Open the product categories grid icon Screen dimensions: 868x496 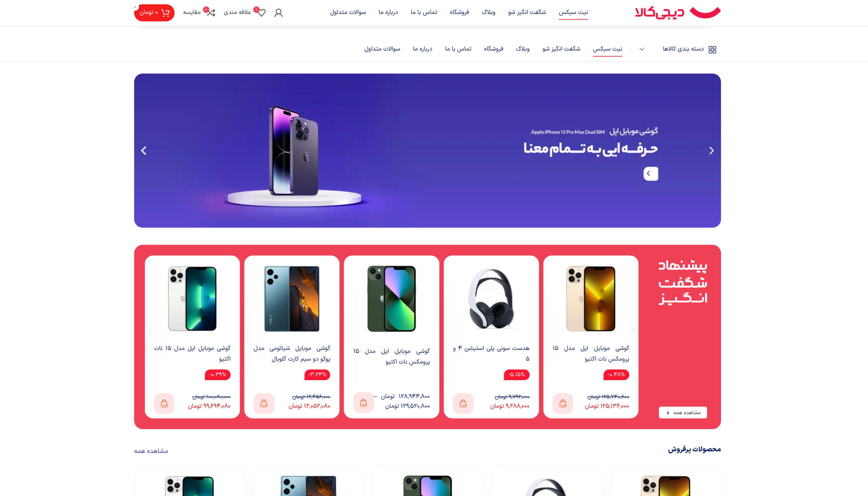[x=712, y=49]
